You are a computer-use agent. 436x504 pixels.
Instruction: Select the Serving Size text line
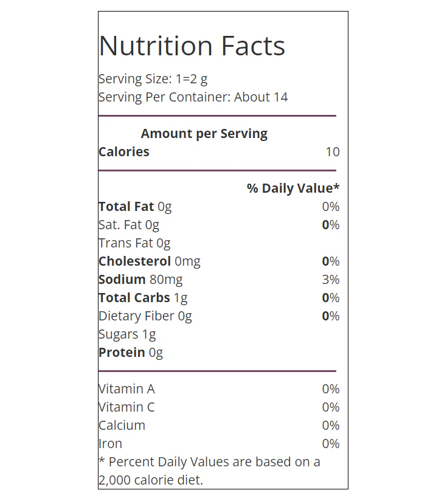153,79
